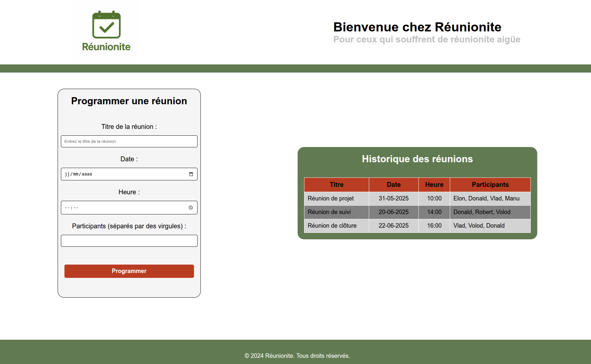Click the Titre column header
591x364 pixels.
pos(336,185)
